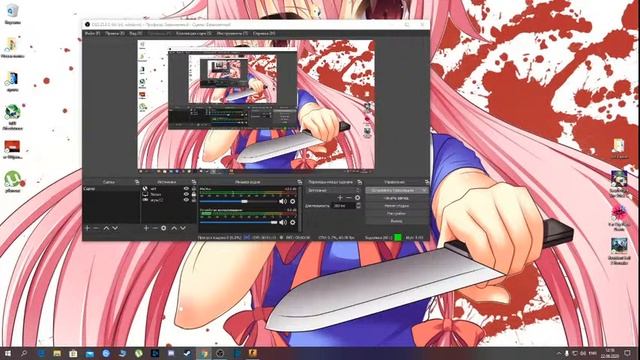Open the Правка menu in OBS
Viewport: 640px width, 360px height.
click(x=115, y=33)
